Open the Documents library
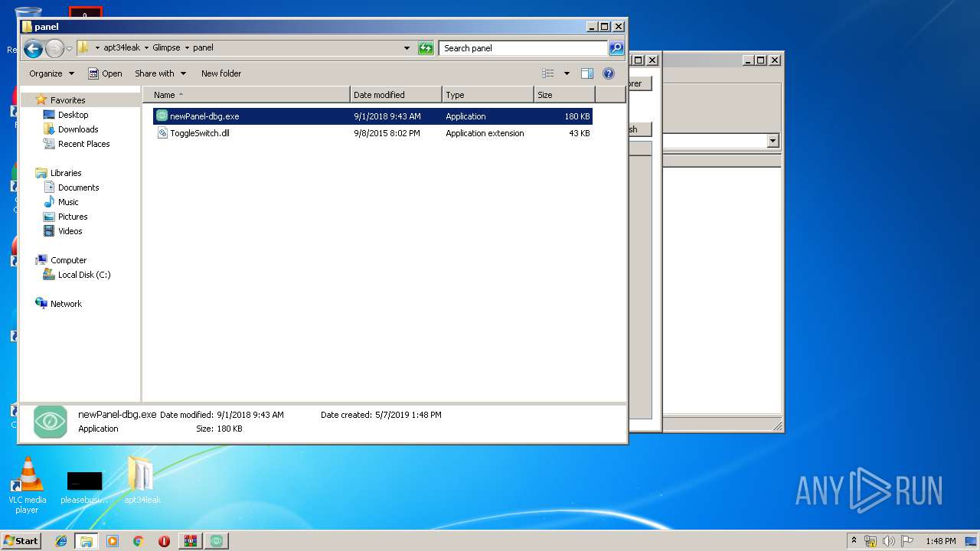Viewport: 980px width, 551px height. 78,187
